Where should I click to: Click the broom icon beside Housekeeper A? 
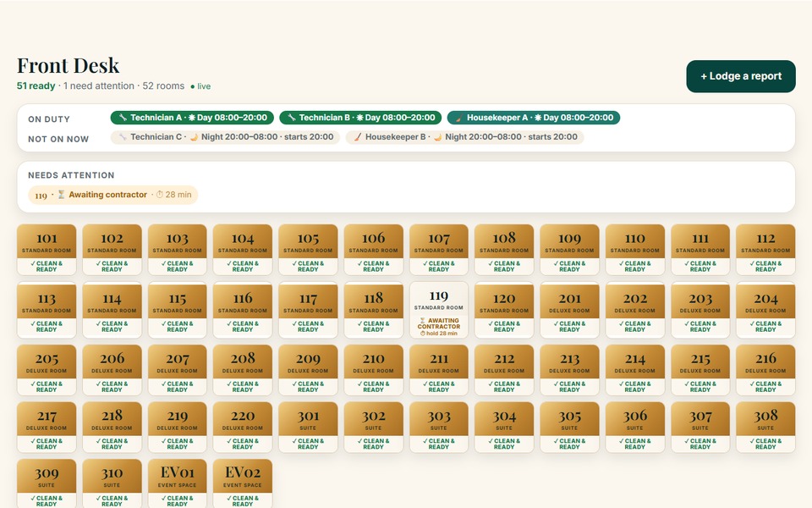click(x=458, y=119)
